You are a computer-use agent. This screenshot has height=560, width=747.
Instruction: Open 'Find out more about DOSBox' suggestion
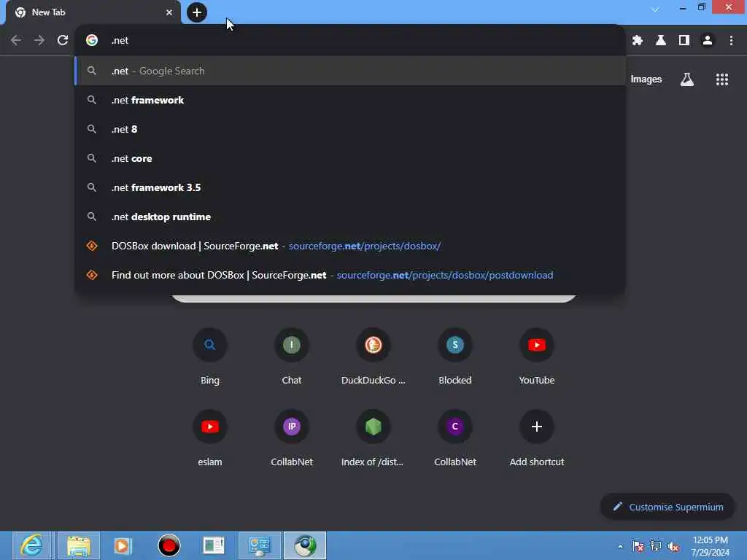350,275
